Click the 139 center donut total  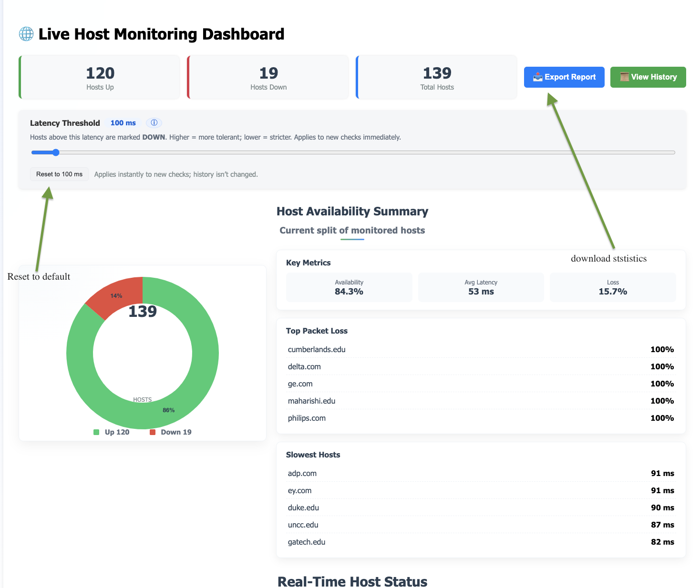click(143, 311)
